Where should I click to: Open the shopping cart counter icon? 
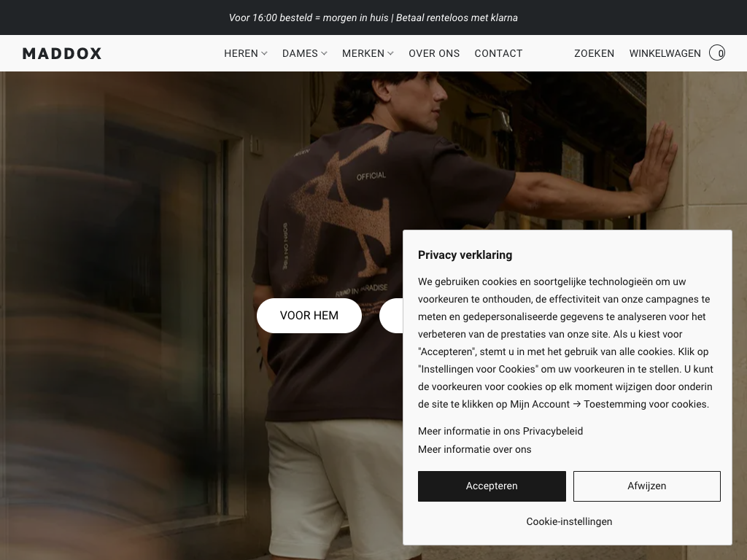point(717,52)
